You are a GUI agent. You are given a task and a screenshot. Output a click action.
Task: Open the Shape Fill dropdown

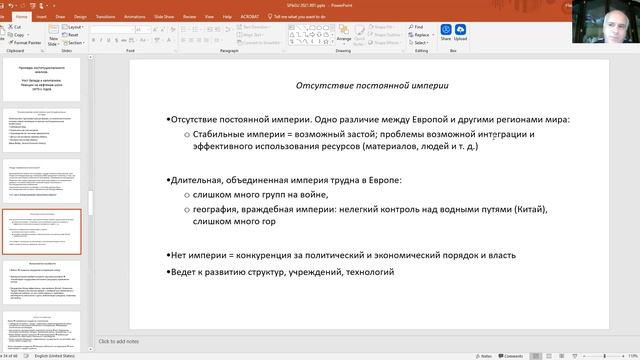[381, 27]
